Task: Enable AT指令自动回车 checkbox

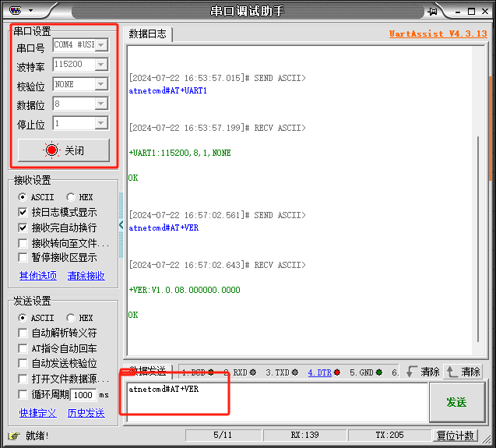Action: pyautogui.click(x=23, y=348)
